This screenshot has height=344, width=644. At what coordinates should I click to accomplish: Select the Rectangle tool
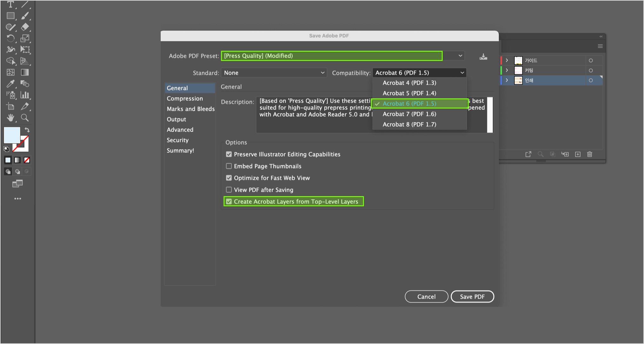[x=10, y=16]
